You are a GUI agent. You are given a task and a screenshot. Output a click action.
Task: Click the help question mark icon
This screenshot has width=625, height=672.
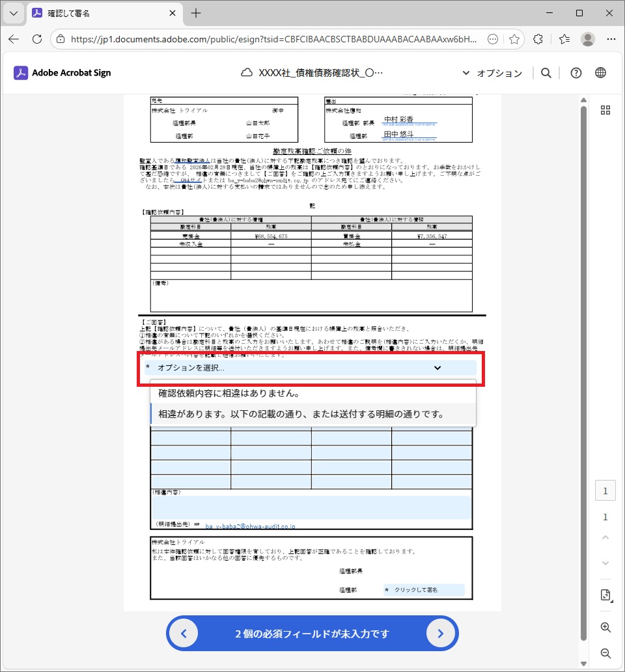(x=576, y=73)
